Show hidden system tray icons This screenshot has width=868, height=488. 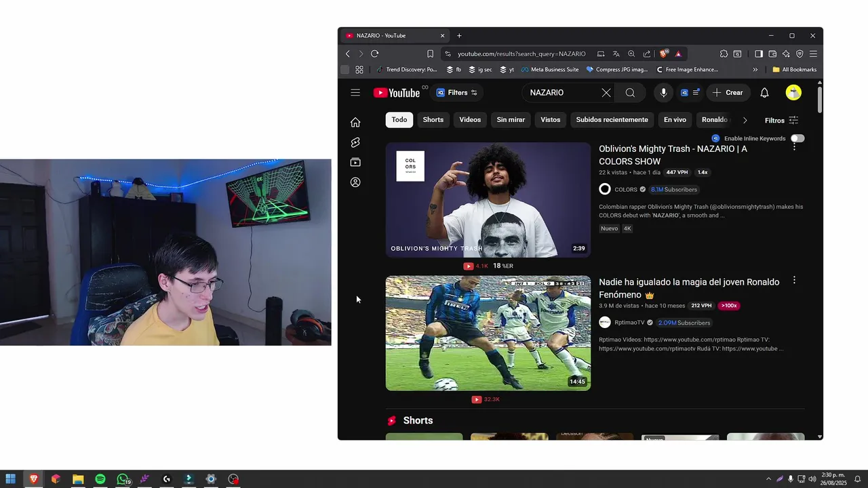point(768,479)
